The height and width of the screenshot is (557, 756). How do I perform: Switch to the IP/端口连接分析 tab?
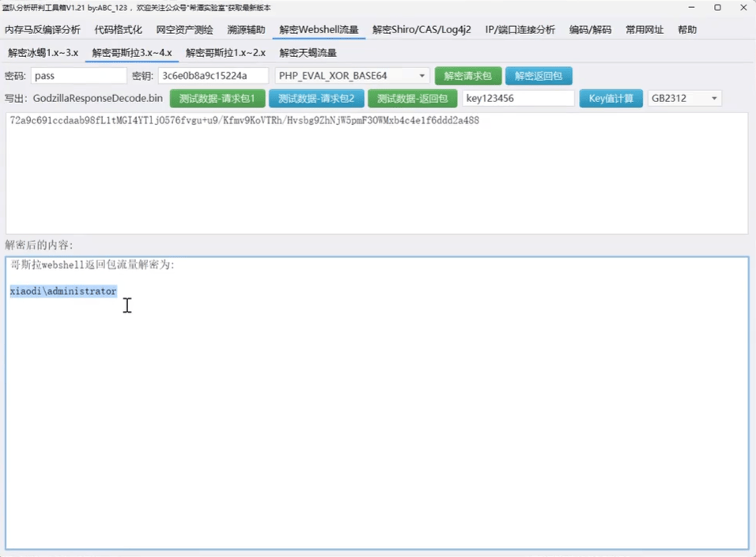(520, 30)
